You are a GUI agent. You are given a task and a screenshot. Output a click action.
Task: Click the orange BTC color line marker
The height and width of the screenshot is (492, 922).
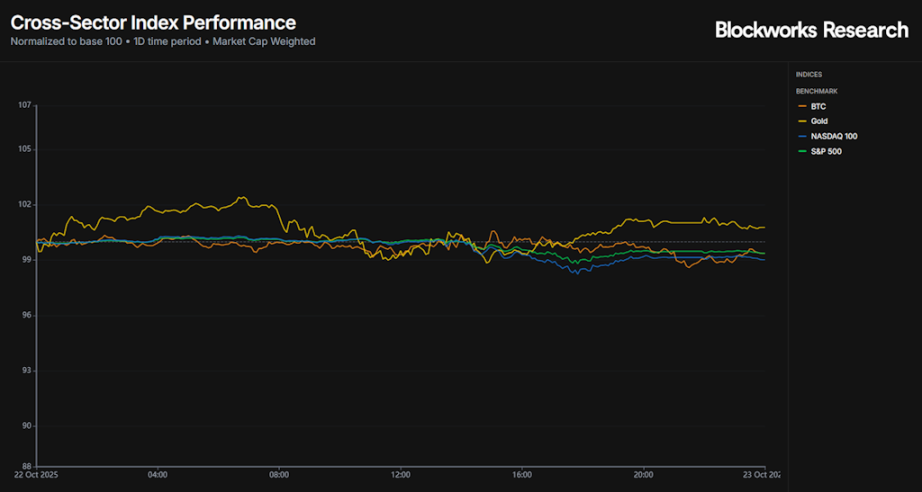(801, 106)
